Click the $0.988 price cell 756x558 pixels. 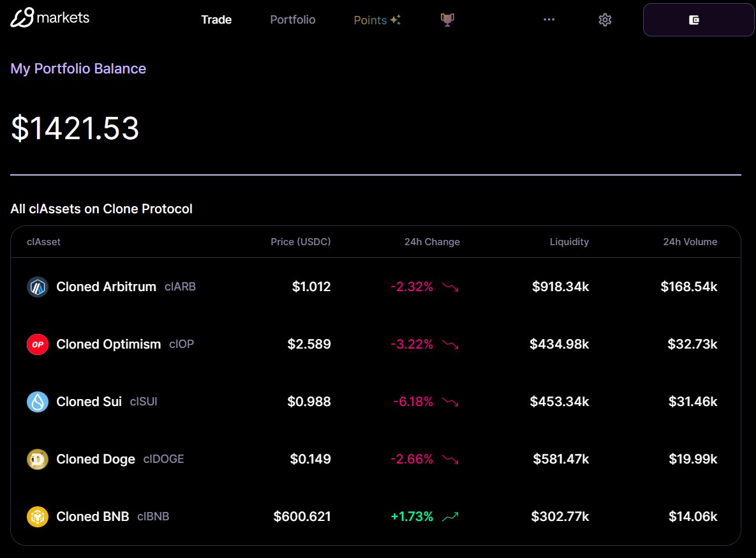309,402
